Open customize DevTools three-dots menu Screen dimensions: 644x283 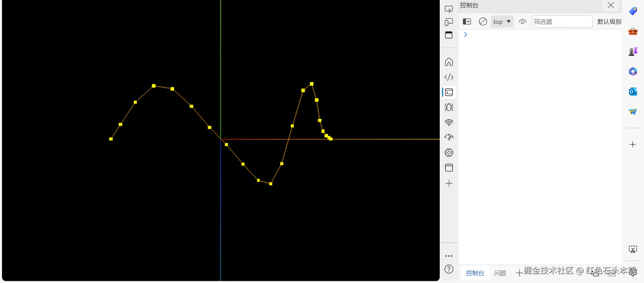pos(449,256)
